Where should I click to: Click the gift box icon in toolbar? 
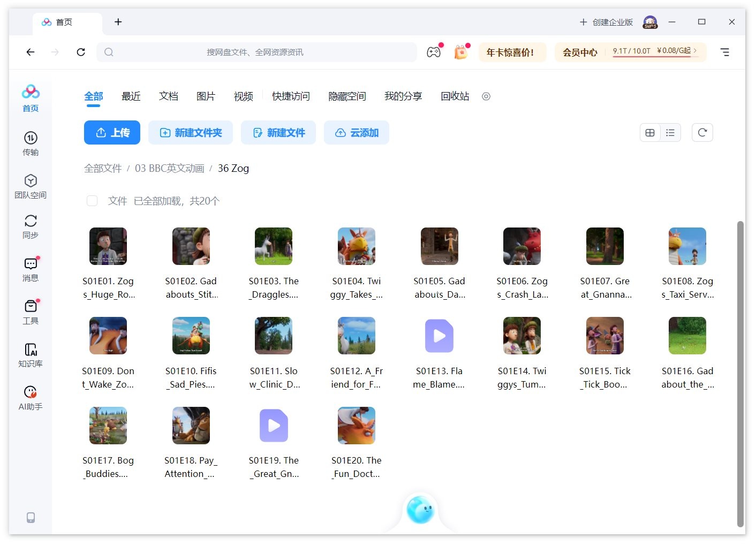(x=461, y=52)
